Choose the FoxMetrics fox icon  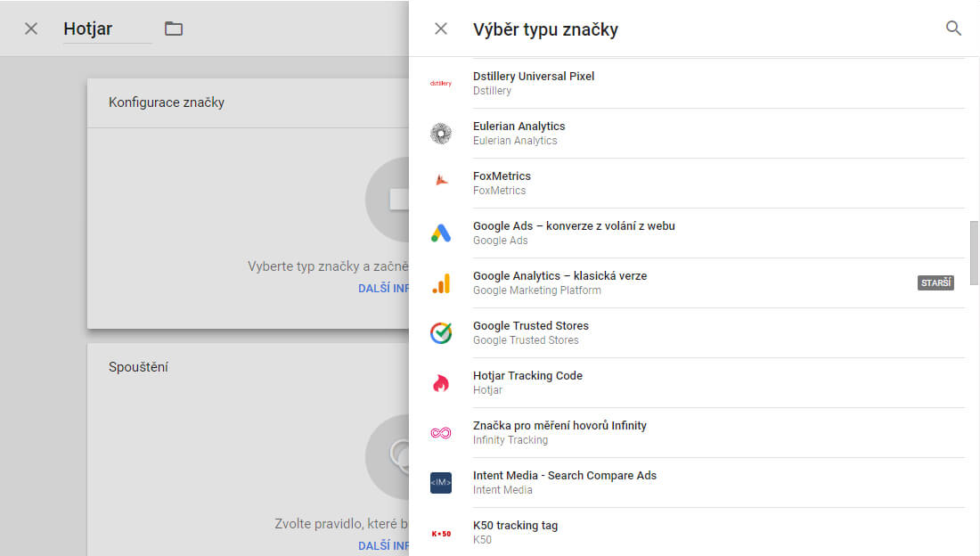point(441,181)
